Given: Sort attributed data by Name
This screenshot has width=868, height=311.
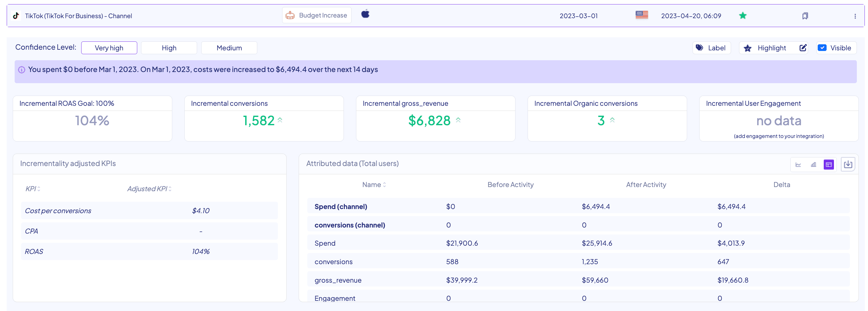Looking at the screenshot, I should 374,185.
